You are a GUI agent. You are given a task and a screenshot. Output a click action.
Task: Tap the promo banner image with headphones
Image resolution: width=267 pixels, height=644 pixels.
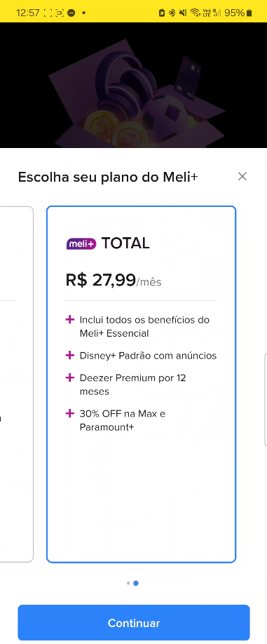click(x=133, y=85)
